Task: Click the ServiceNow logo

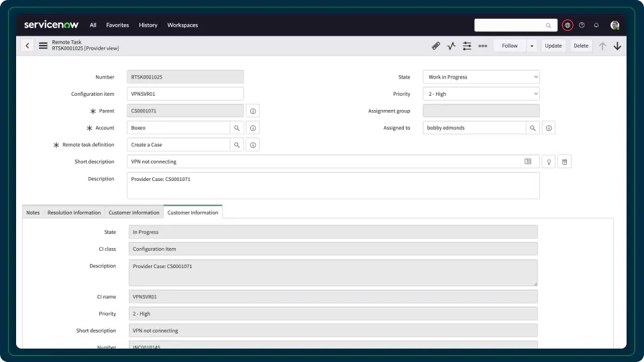Action: 52,25
